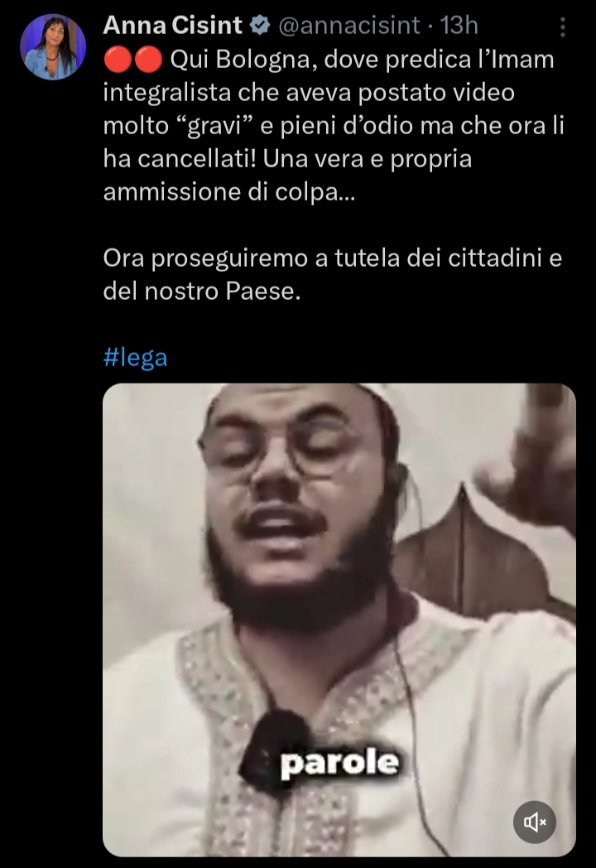
Task: Open the three-dot more options menu
Action: 562,27
